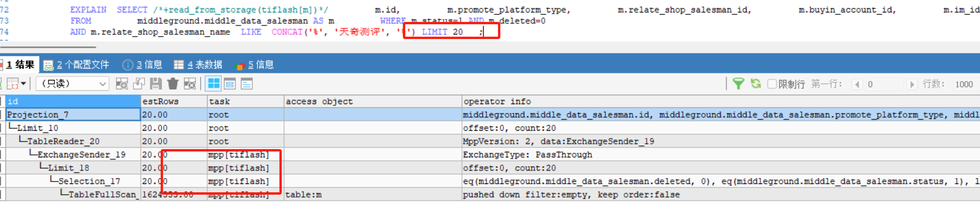
Task: Click offset:0, count:20 in Limit_10 row
Action: (721, 128)
